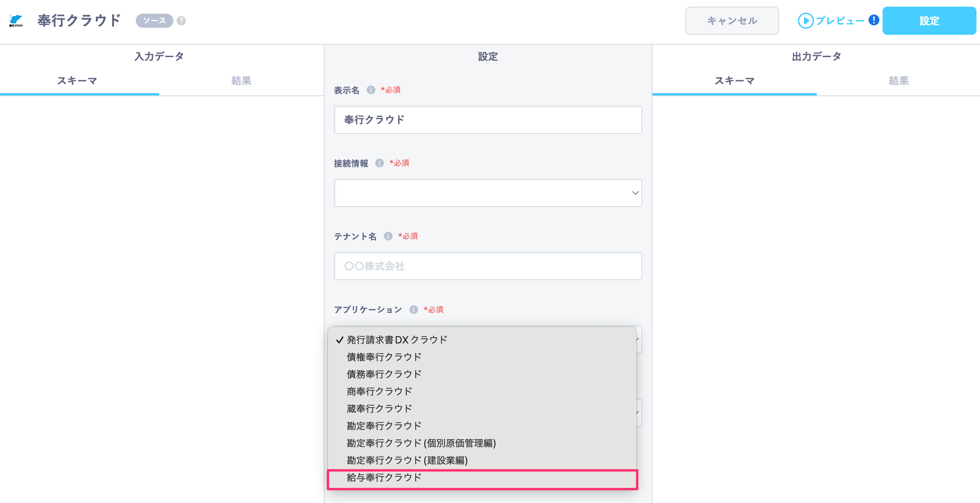
Task: Click the テナント名 input field
Action: click(488, 266)
